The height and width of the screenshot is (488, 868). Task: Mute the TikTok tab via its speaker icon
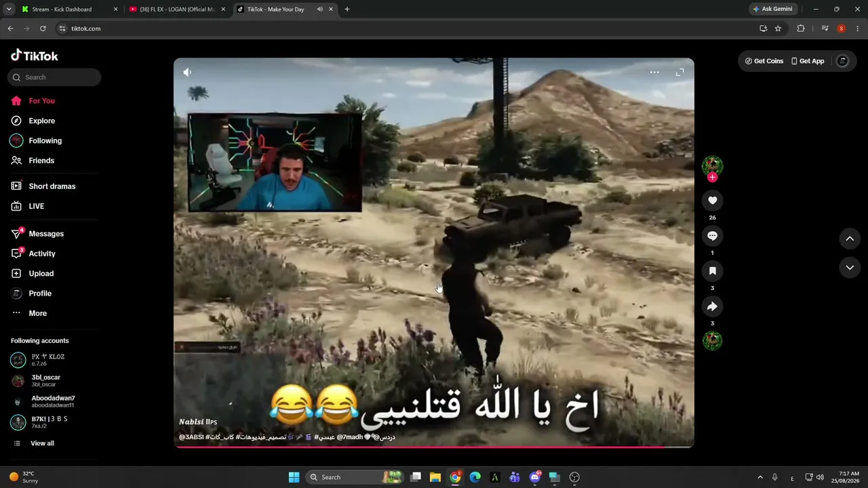click(319, 9)
